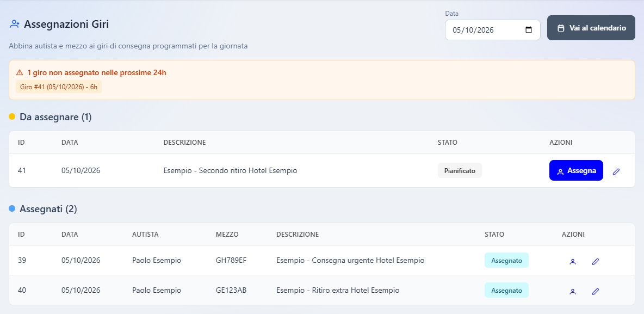
Task: Click the Assegnazioni Giri user-plus icon
Action: pos(14,24)
